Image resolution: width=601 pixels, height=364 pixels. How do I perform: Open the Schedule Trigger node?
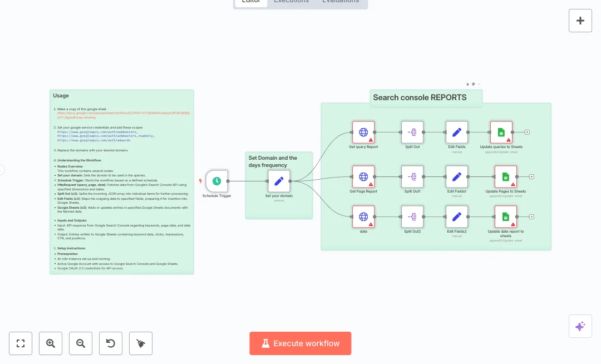(x=216, y=181)
